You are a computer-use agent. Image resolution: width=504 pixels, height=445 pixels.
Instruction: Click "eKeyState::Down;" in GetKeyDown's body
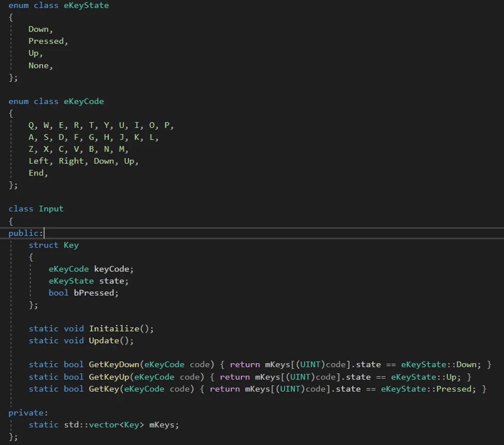441,365
